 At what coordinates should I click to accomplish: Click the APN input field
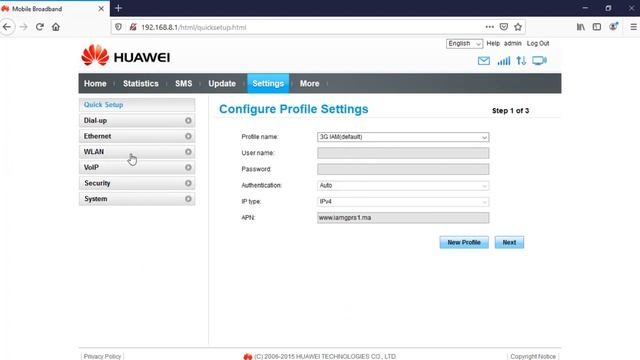tap(403, 218)
